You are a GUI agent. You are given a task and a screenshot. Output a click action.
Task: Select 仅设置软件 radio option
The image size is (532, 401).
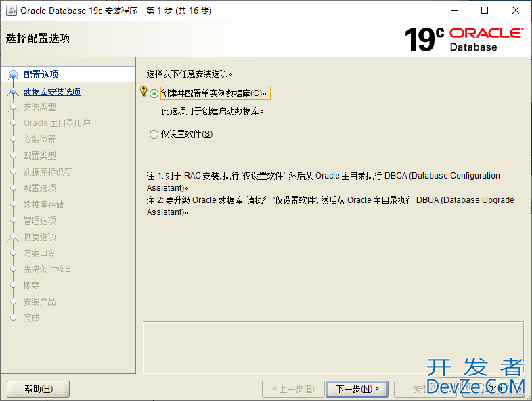coord(154,135)
